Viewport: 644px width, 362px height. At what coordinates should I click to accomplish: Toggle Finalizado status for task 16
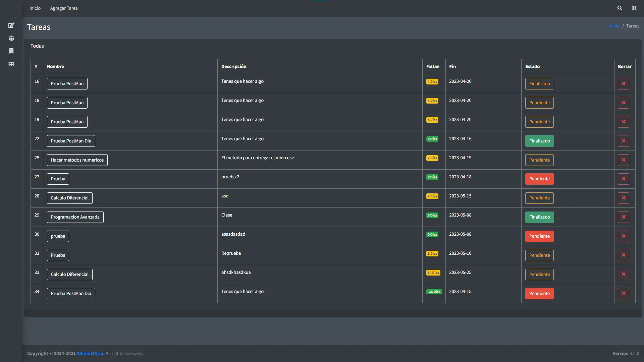[x=539, y=83]
